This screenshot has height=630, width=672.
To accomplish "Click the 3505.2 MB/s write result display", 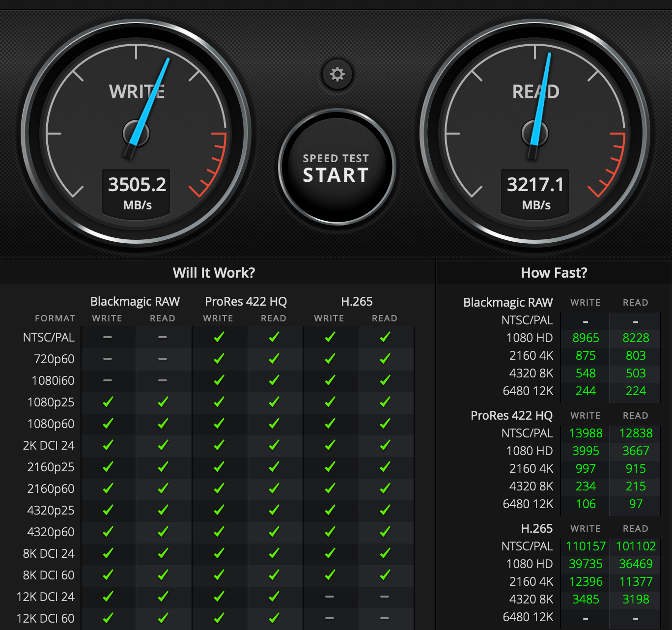I will pyautogui.click(x=137, y=192).
